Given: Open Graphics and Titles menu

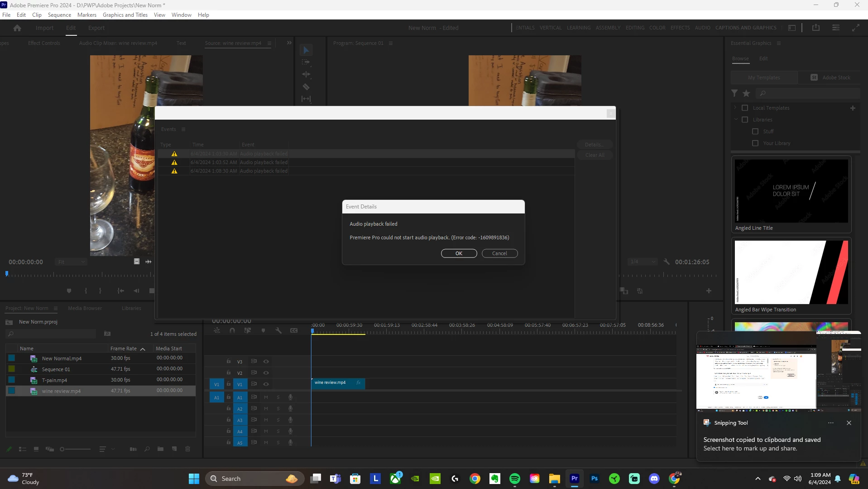Looking at the screenshot, I should (125, 15).
